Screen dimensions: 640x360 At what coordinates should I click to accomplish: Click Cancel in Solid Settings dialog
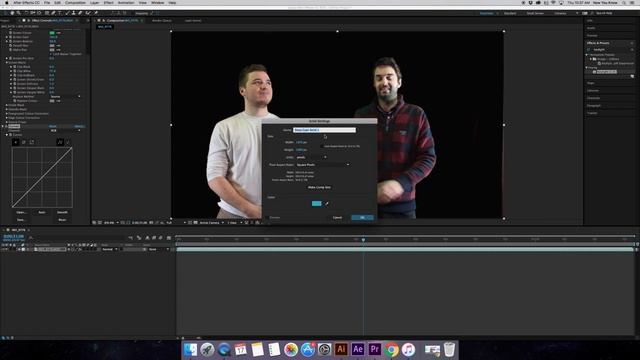[x=337, y=218]
